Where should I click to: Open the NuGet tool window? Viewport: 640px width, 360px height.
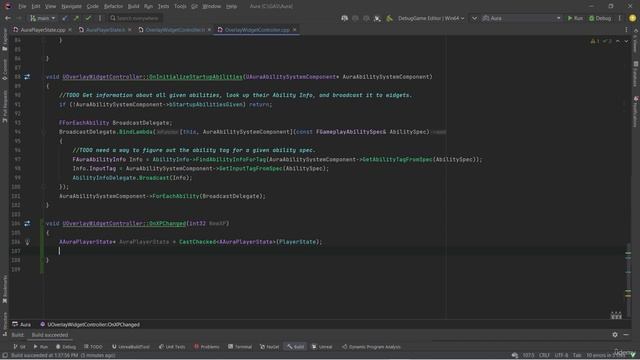click(269, 347)
